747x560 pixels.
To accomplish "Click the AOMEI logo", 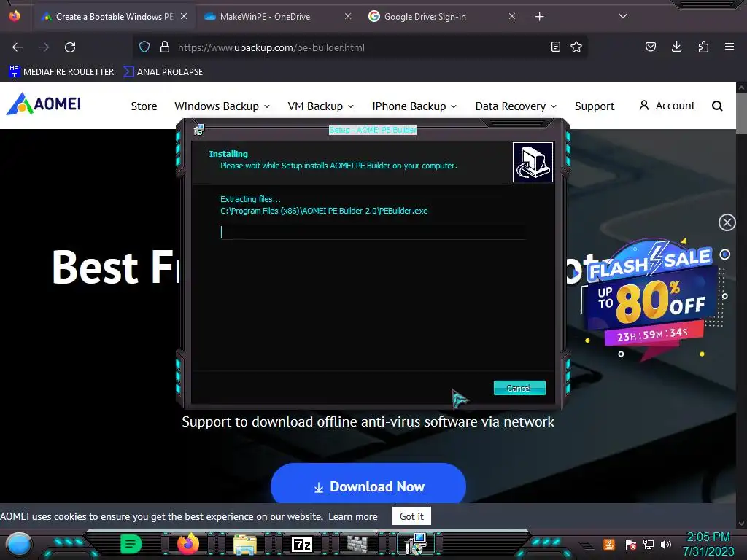I will tap(43, 104).
